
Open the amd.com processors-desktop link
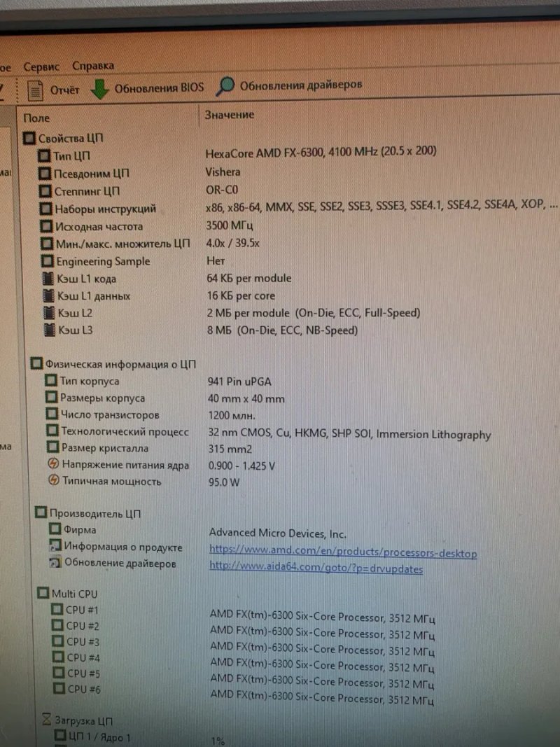pos(343,551)
